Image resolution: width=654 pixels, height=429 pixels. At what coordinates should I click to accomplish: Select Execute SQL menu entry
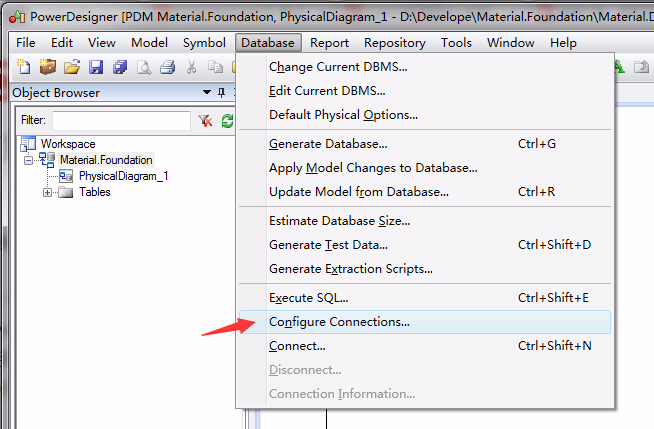[x=425, y=298]
